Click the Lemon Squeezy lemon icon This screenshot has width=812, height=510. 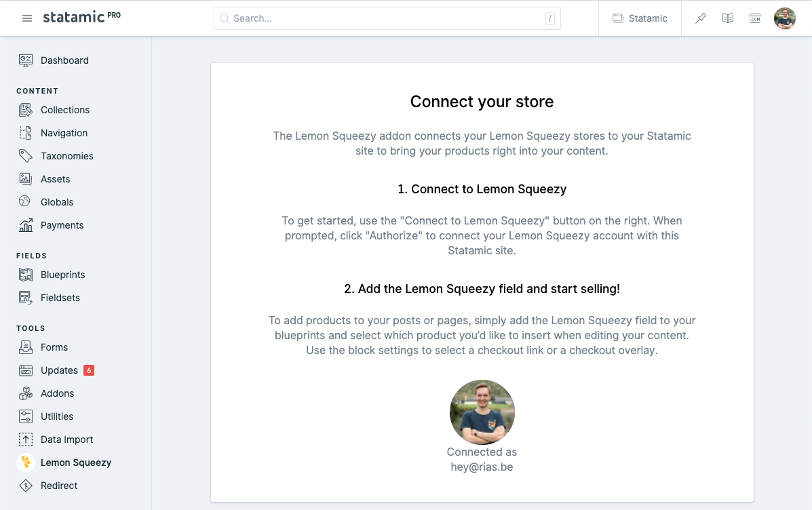[x=25, y=463]
